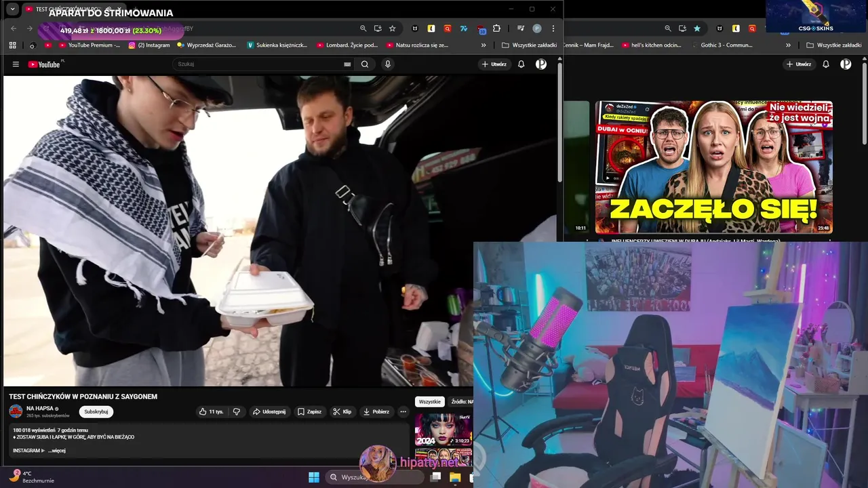Open the three-dot more actions menu under the video
The width and height of the screenshot is (868, 488).
[403, 411]
